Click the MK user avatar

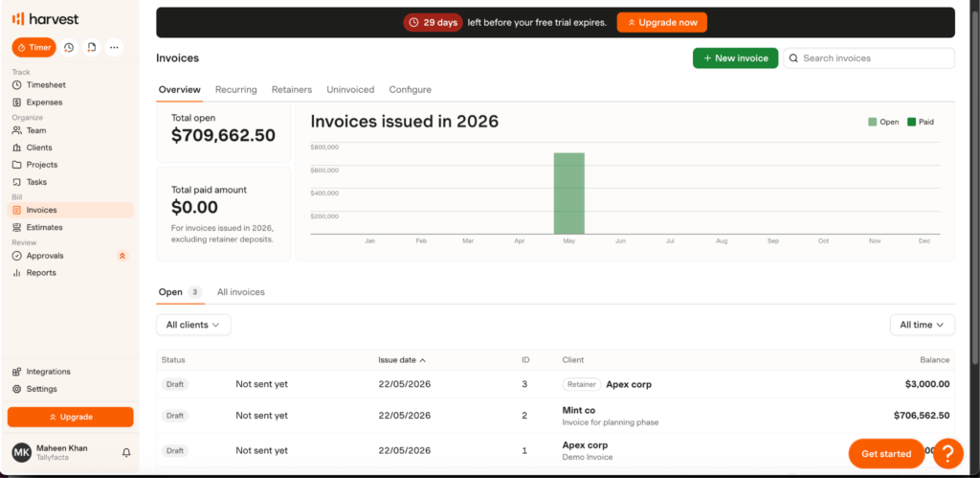(22, 452)
